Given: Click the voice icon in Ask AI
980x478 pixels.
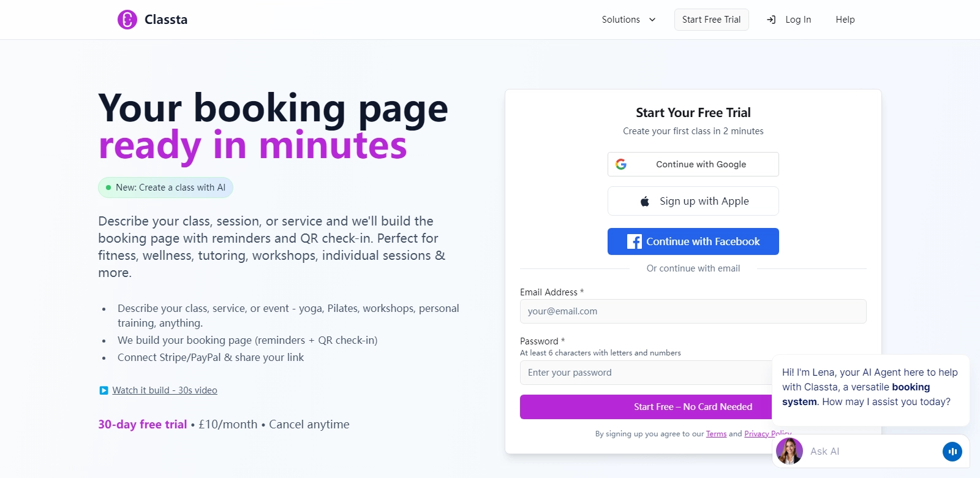Looking at the screenshot, I should 952,452.
